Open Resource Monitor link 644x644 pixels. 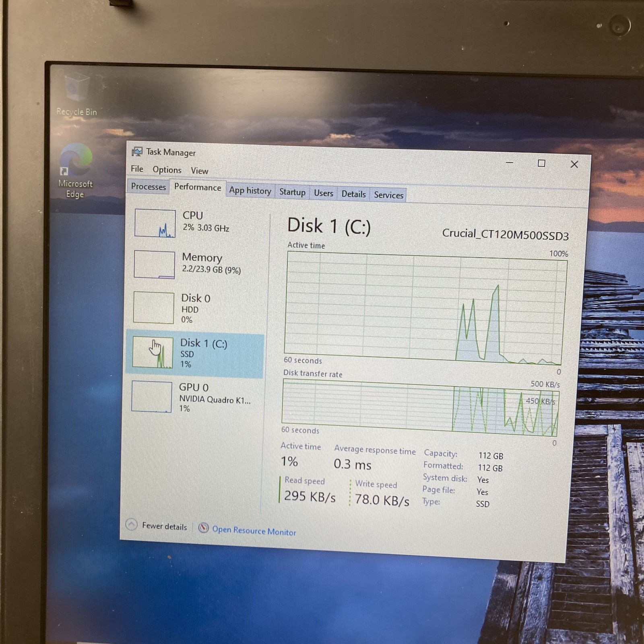point(254,531)
